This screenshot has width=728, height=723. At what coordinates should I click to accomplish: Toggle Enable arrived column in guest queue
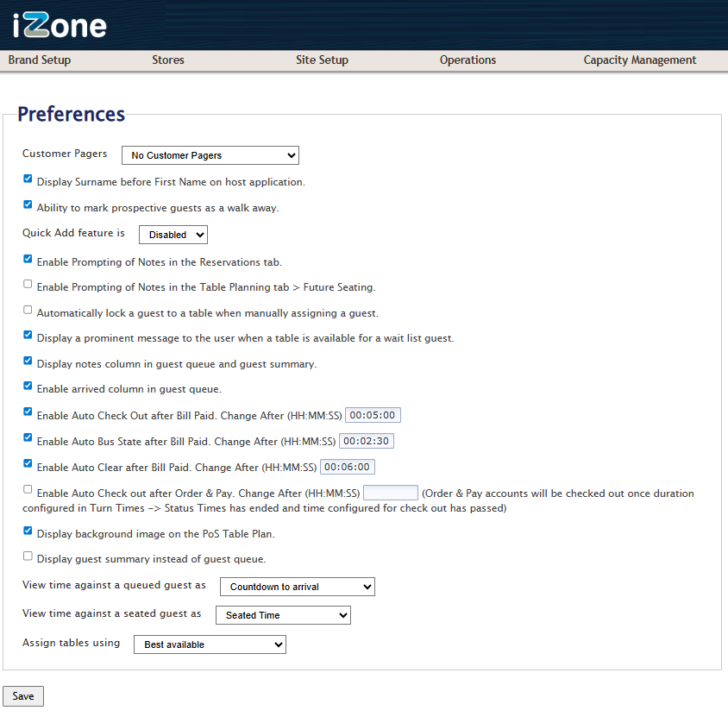pyautogui.click(x=28, y=386)
